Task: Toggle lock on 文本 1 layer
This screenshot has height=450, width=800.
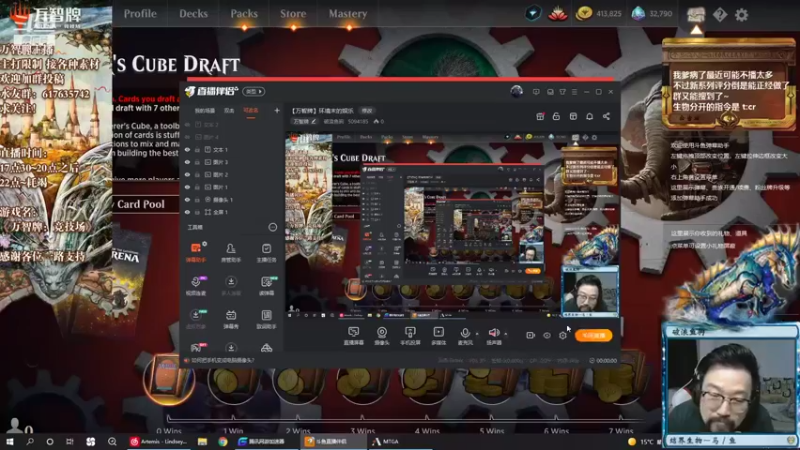Action: click(x=197, y=149)
